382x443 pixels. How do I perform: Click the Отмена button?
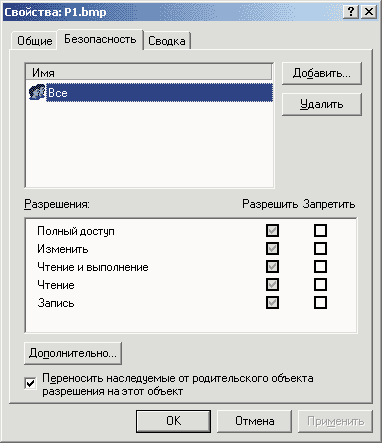coord(255,421)
